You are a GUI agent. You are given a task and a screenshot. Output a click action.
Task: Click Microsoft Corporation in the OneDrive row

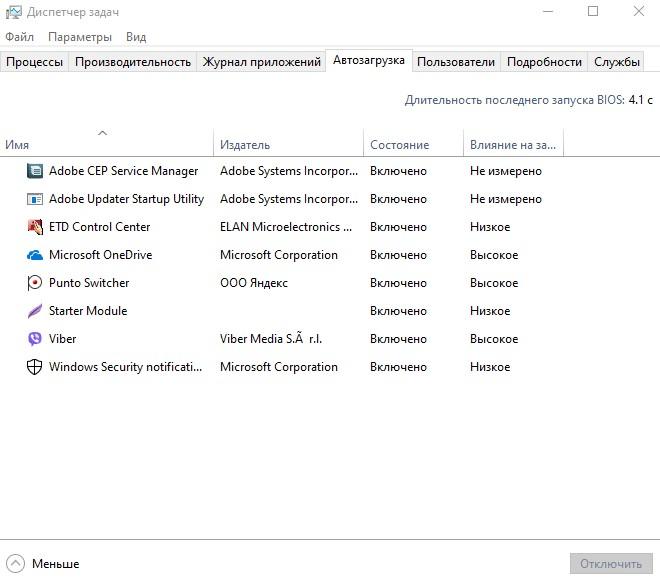[279, 255]
